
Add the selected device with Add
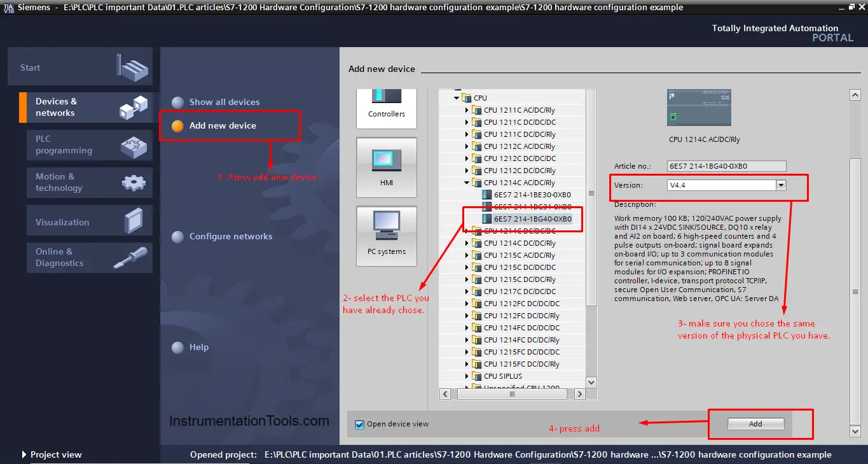[x=755, y=424]
